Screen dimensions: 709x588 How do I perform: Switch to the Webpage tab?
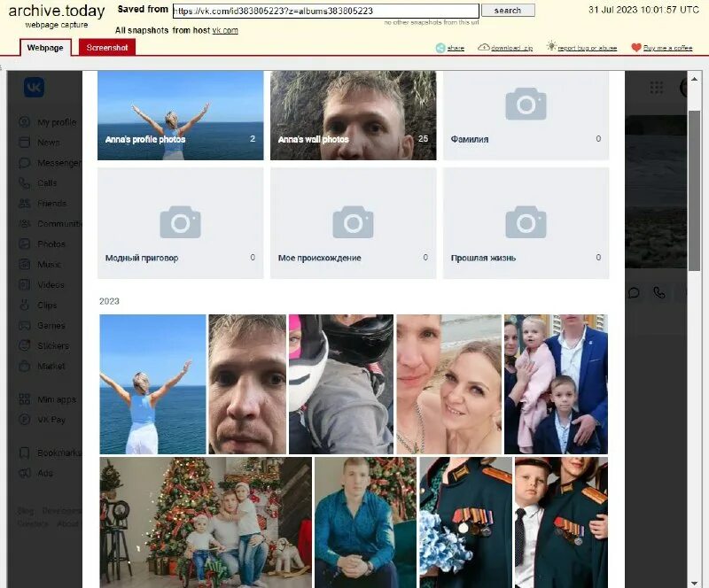(45, 48)
